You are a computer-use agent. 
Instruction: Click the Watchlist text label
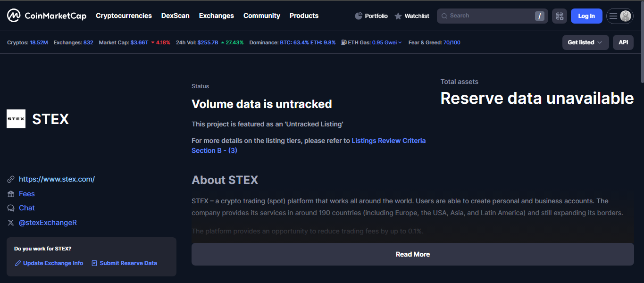coord(417,16)
